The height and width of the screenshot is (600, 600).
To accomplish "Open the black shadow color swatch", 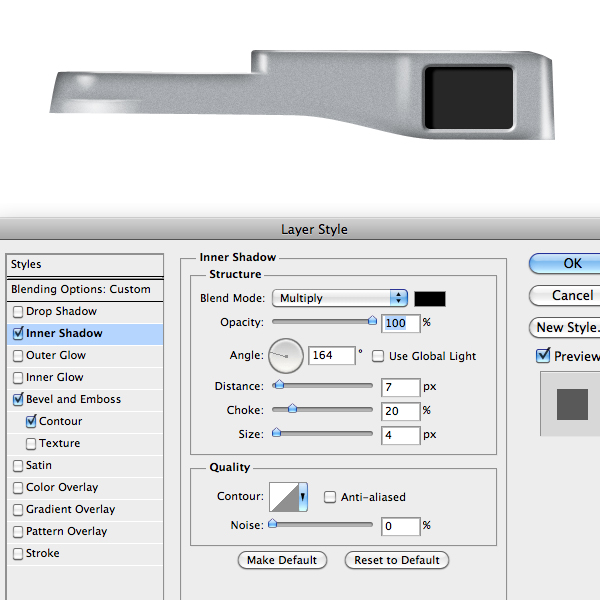I will [430, 299].
